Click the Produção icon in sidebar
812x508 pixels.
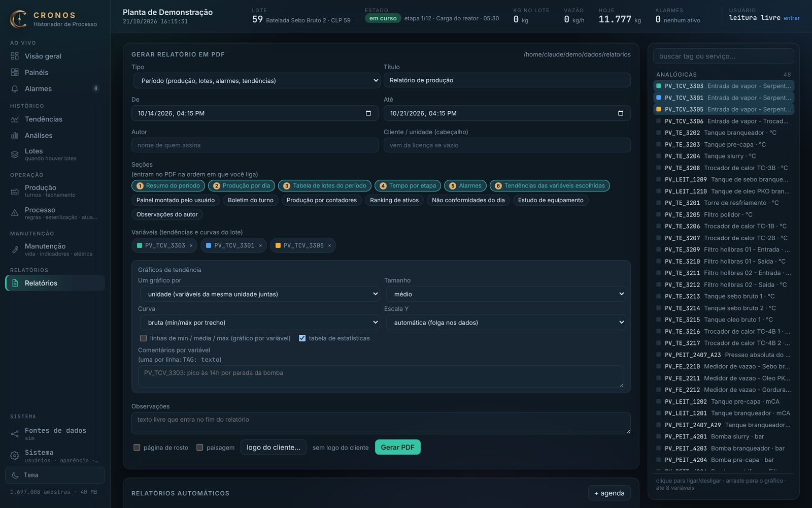point(15,191)
